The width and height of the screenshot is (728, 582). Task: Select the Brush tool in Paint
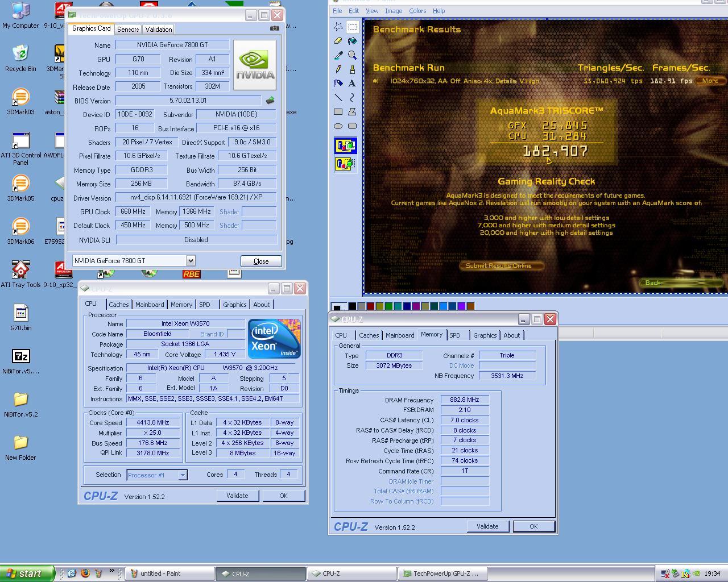353,69
